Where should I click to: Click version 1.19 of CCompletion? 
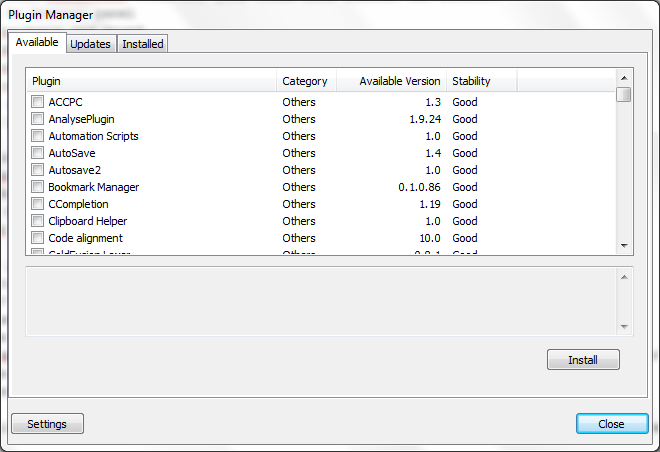pyautogui.click(x=430, y=204)
